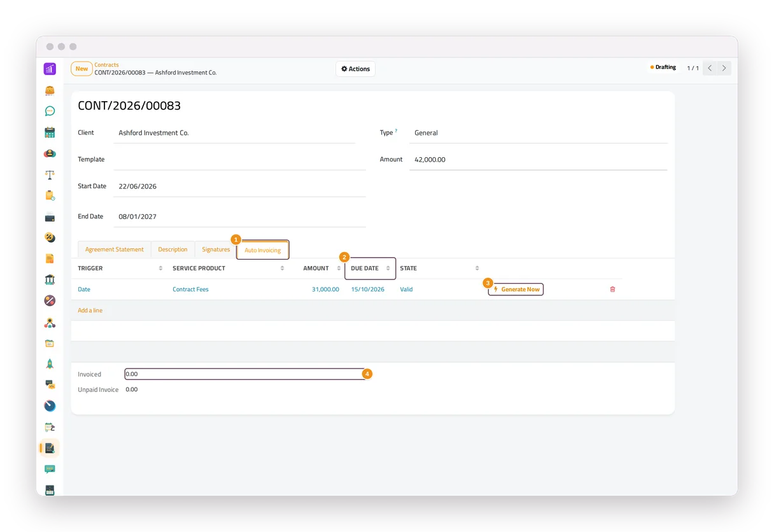
Task: Click the Amount field 42,000.00
Action: [x=538, y=160]
